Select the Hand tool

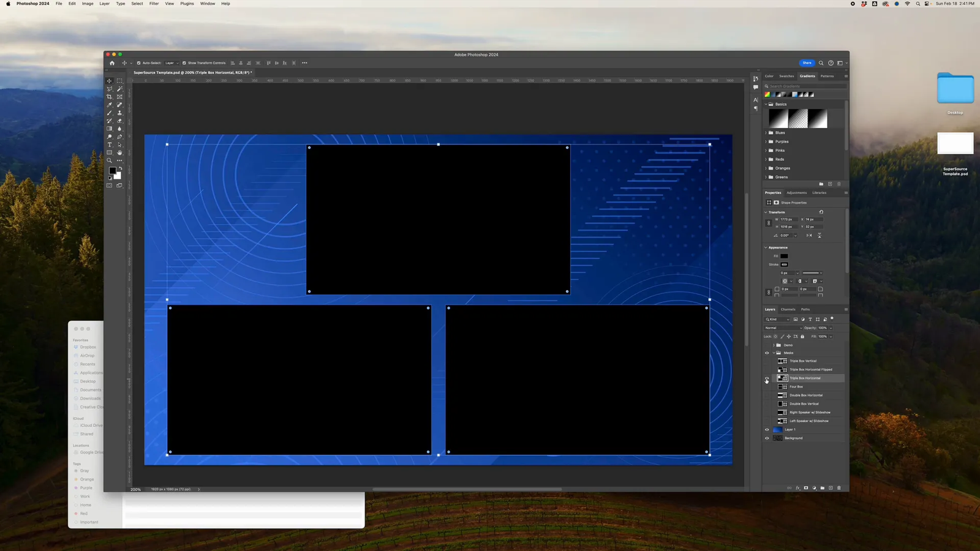pyautogui.click(x=119, y=152)
